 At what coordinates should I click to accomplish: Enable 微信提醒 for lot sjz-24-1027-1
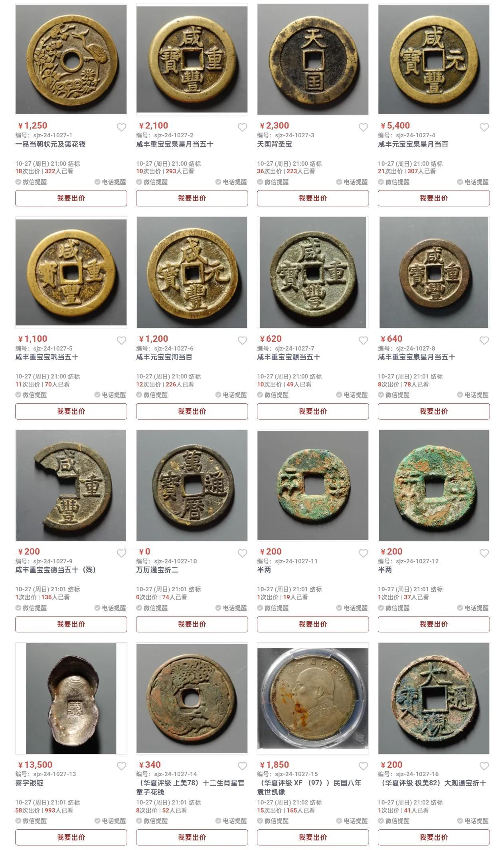coord(31,182)
